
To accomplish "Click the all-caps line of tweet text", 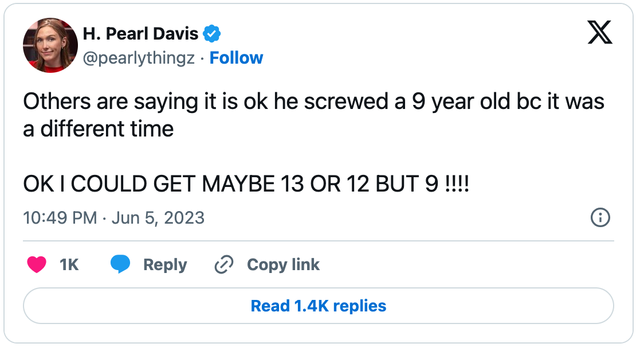I will click(246, 184).
